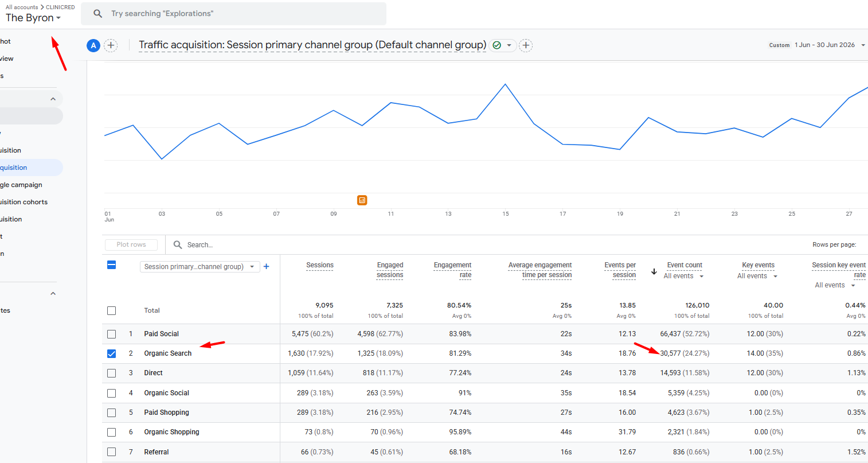This screenshot has height=463, width=868.
Task: Uncheck the Organic Search row checkbox
Action: tap(111, 353)
